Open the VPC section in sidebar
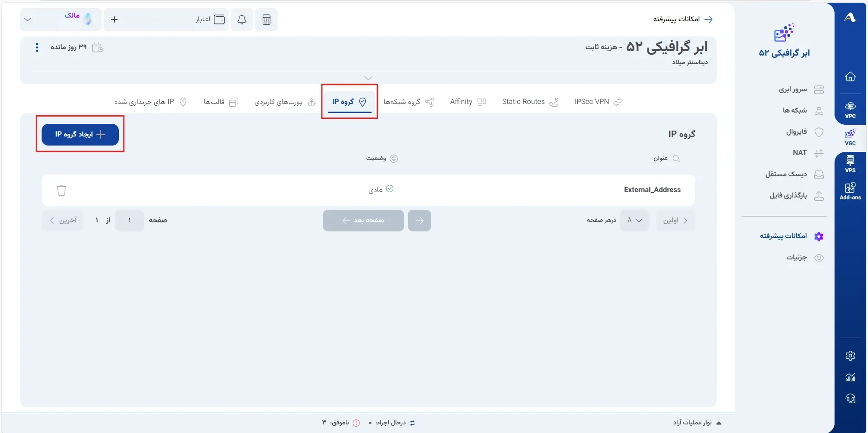 (850, 110)
